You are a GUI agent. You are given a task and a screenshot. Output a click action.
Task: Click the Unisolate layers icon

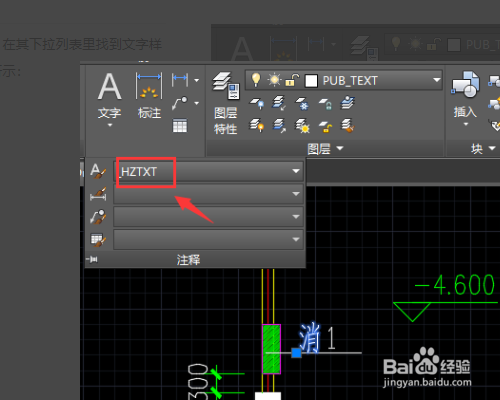click(x=279, y=126)
